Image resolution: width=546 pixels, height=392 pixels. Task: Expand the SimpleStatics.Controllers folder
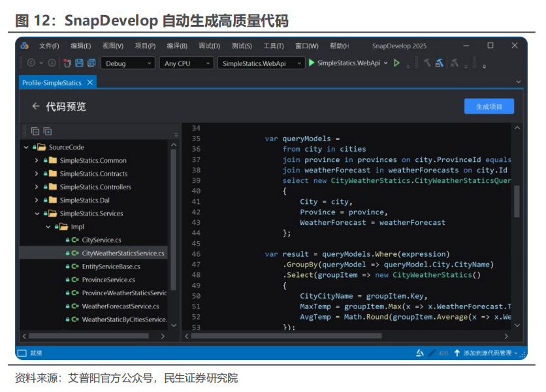(37, 187)
